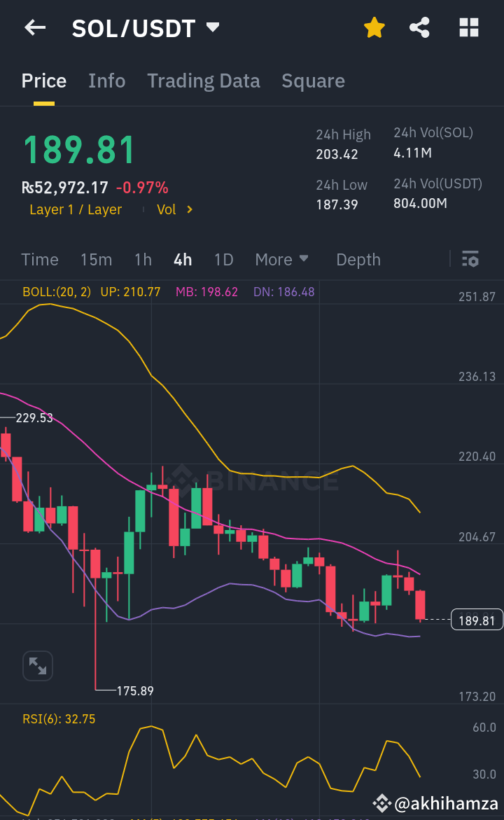Tap the 229.53 high marker on chart
504x820 pixels.
[34, 418]
